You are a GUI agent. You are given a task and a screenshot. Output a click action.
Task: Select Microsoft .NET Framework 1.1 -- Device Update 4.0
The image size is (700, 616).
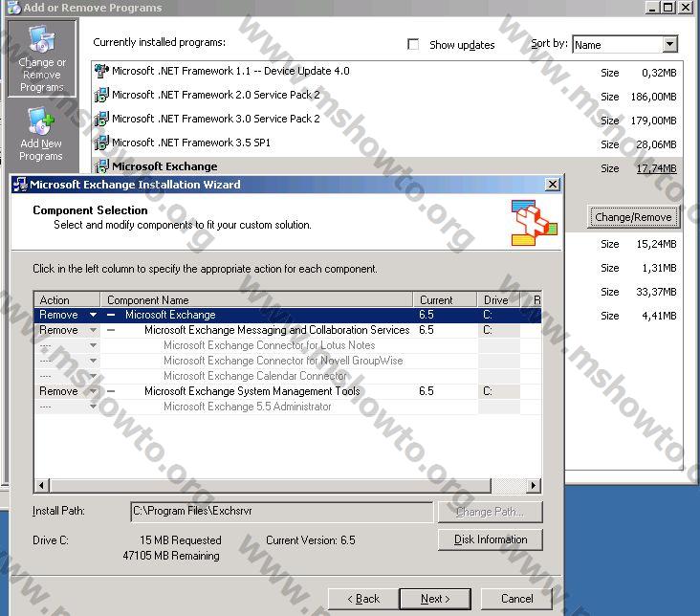tap(230, 71)
